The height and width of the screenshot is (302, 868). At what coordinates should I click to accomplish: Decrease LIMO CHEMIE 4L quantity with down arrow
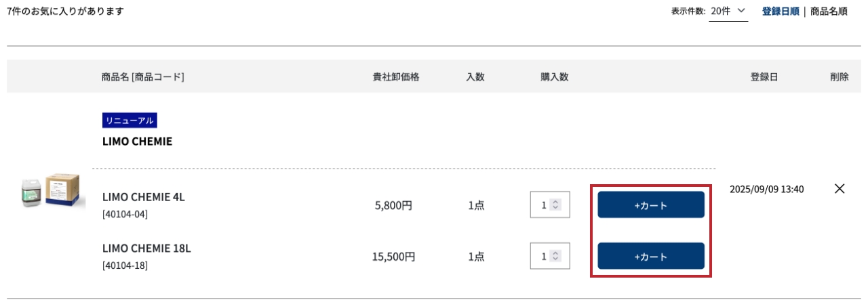(x=556, y=207)
